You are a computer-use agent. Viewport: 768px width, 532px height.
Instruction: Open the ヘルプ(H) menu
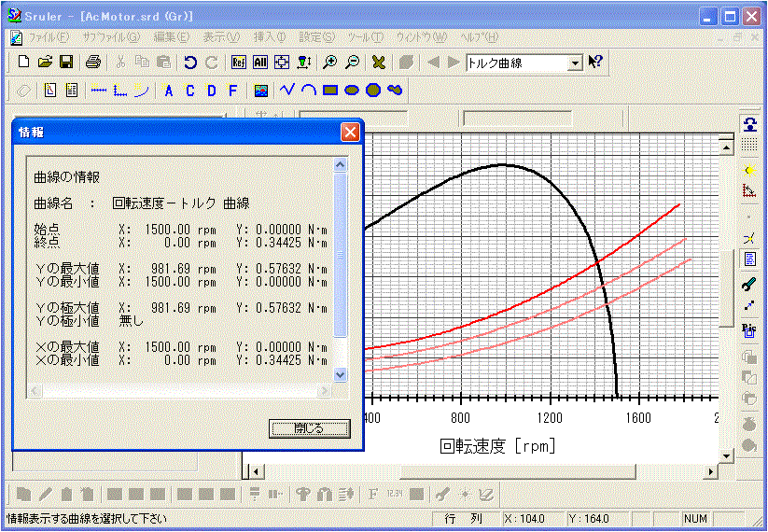tap(479, 37)
